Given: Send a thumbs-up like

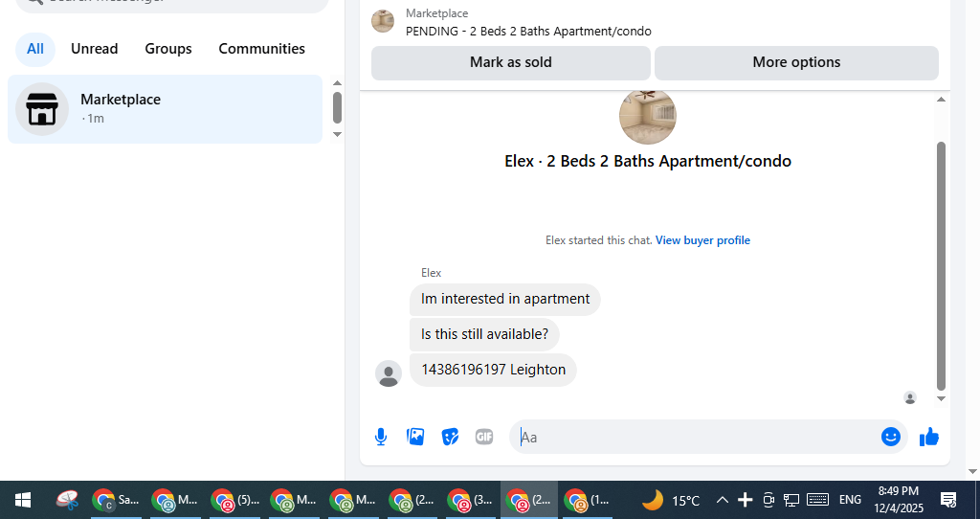Looking at the screenshot, I should click(929, 437).
